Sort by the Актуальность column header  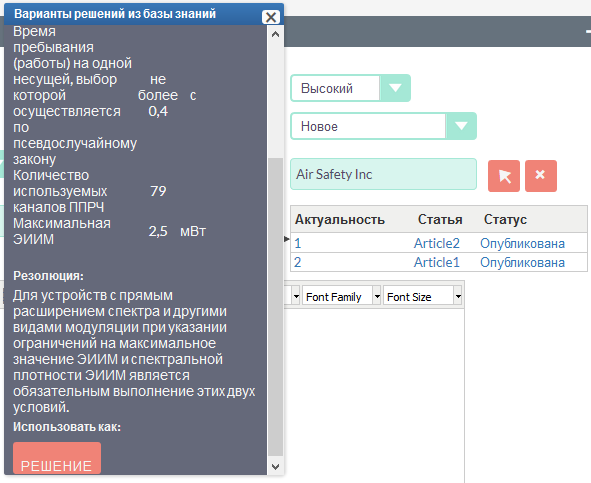tap(340, 219)
